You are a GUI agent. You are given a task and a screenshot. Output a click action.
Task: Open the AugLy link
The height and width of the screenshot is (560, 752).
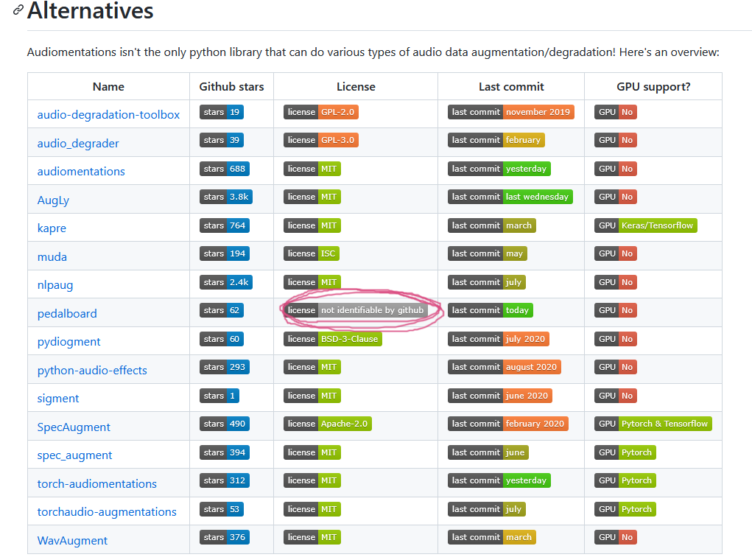[53, 200]
